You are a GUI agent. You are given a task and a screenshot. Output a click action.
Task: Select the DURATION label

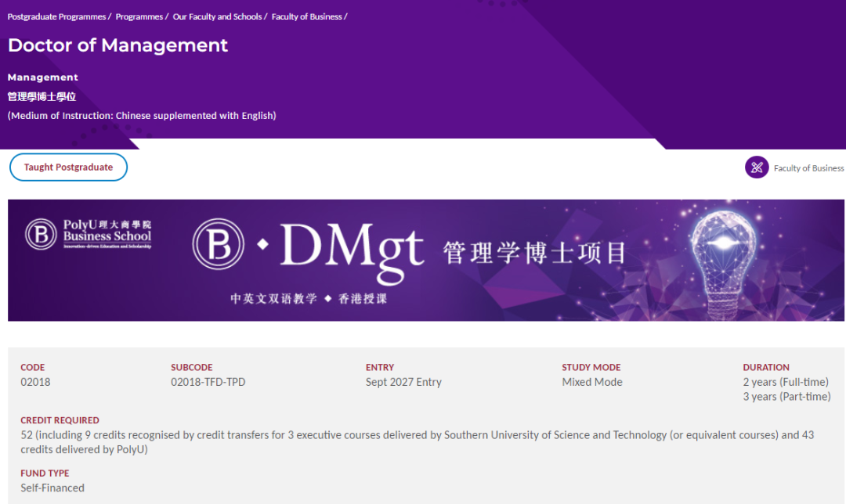765,367
